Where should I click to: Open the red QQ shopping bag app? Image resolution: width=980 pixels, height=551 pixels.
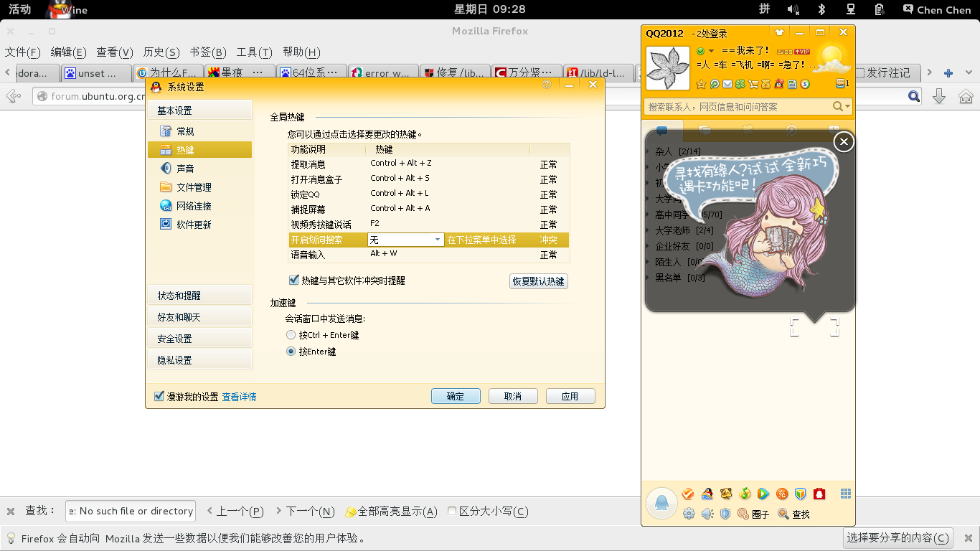pos(819,494)
